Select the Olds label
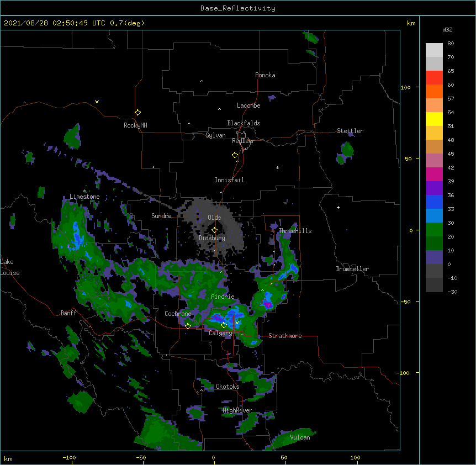 click(214, 218)
